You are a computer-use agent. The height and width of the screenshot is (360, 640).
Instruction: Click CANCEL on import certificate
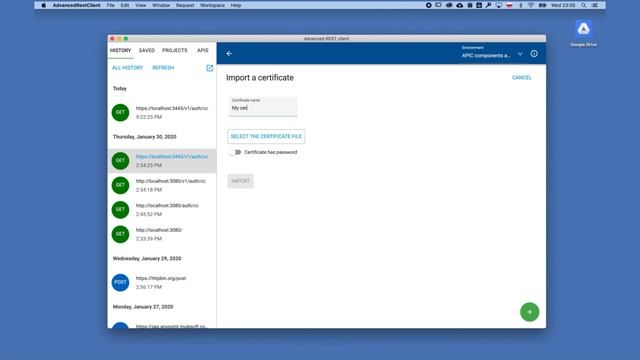(522, 78)
